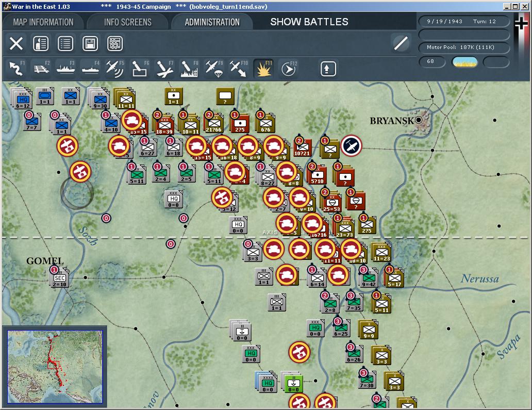
Task: Select the 21?66 Soviet infantry stack
Action: point(214,124)
